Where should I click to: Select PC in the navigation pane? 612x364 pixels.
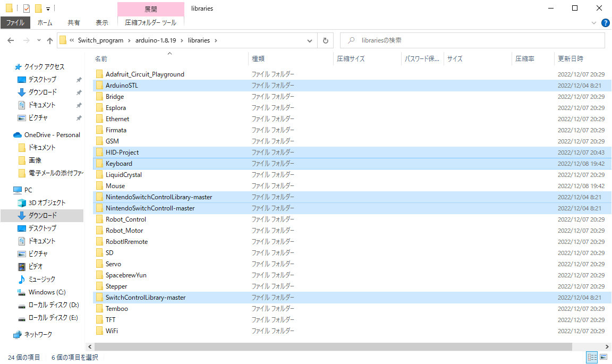(x=28, y=190)
